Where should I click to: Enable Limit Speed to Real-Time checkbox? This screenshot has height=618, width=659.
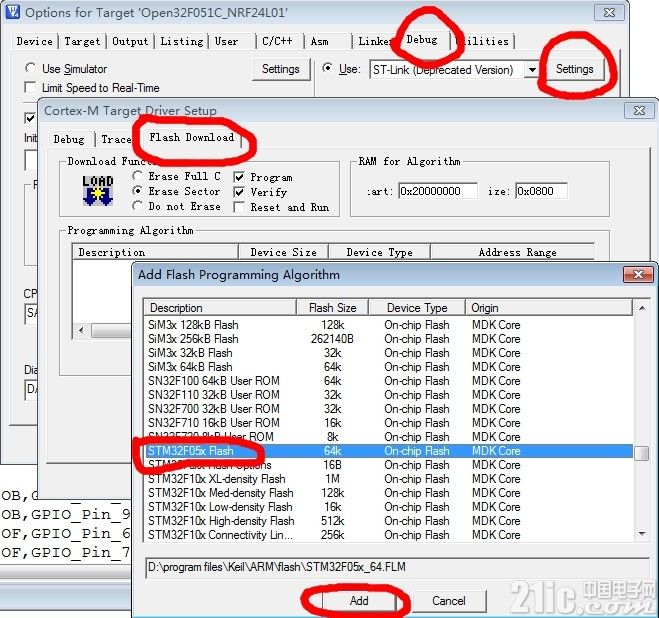tap(30, 87)
